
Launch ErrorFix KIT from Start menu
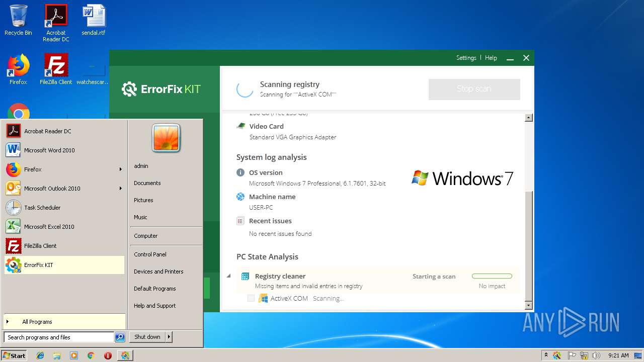pyautogui.click(x=64, y=265)
